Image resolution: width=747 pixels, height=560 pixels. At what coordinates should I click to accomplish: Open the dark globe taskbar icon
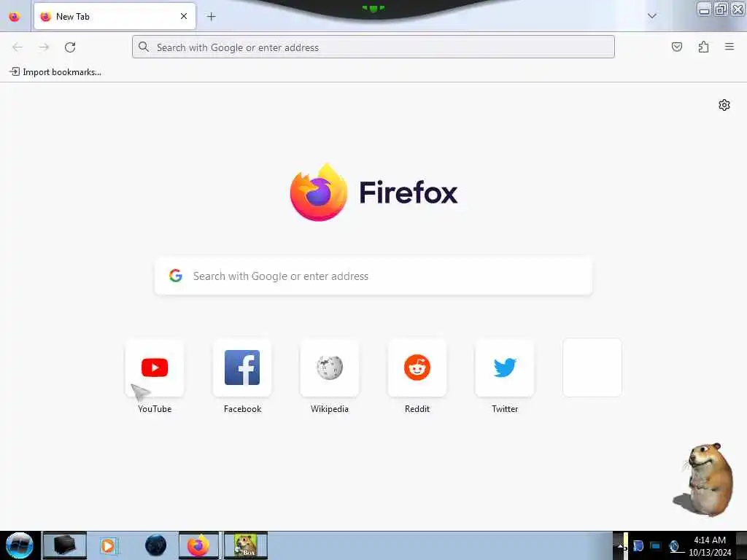[x=156, y=545]
